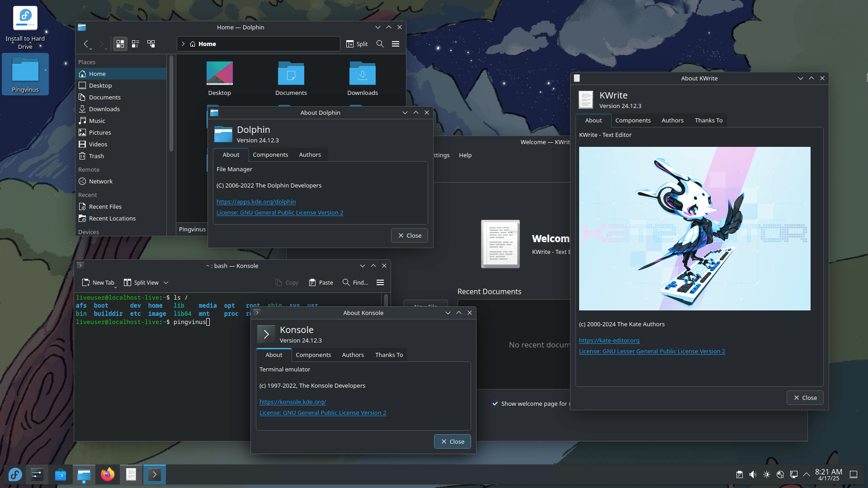Click Dolphin Places panel scrollbar
868x488 pixels.
(171, 104)
